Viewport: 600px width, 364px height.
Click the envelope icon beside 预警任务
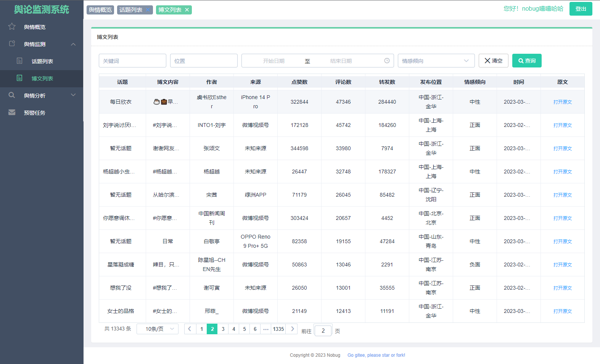12,112
